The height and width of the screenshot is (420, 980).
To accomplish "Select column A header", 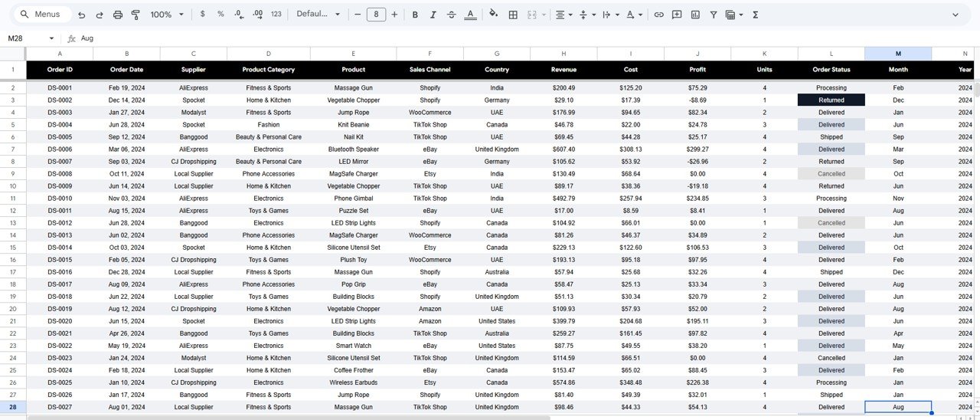I will [x=60, y=54].
